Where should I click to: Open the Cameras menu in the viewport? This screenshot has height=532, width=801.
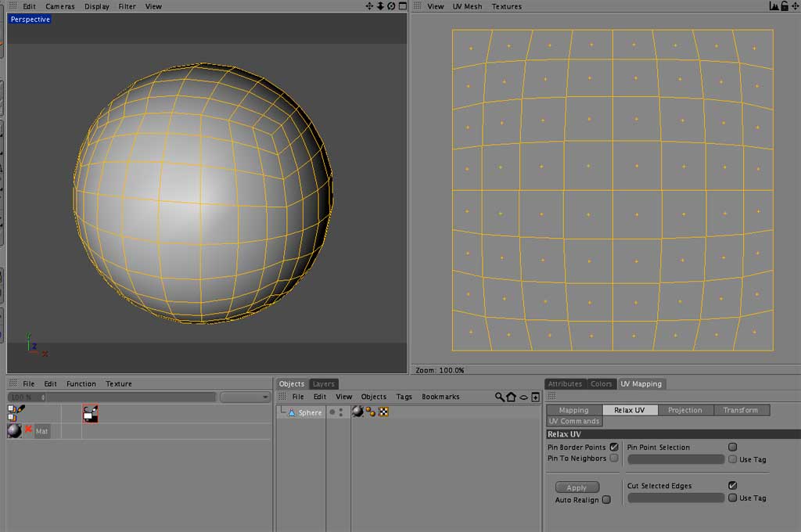[60, 6]
